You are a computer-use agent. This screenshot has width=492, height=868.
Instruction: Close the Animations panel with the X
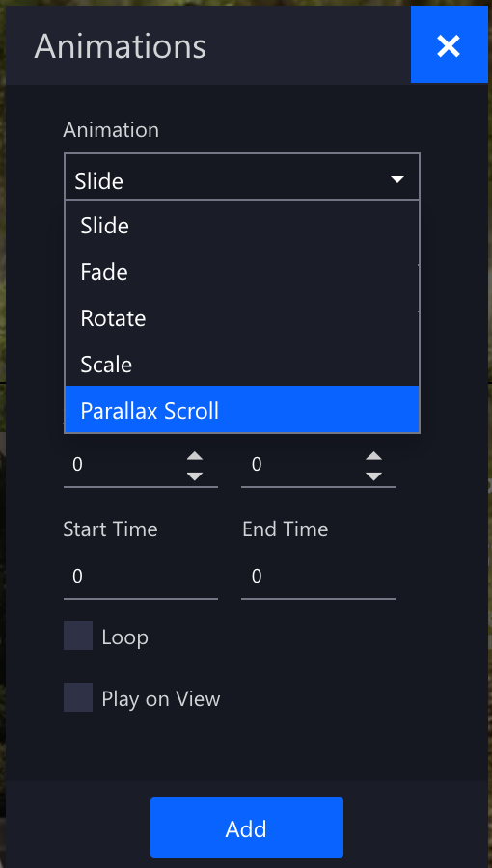point(449,44)
